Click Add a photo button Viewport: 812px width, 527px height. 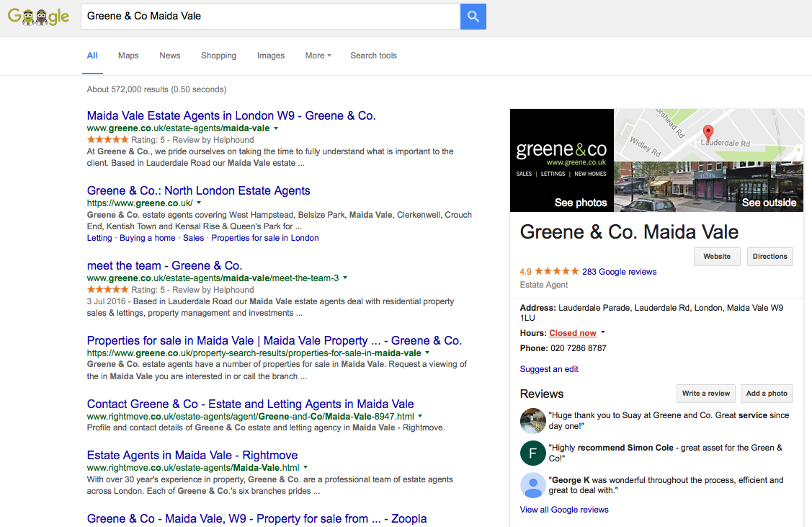coord(767,394)
